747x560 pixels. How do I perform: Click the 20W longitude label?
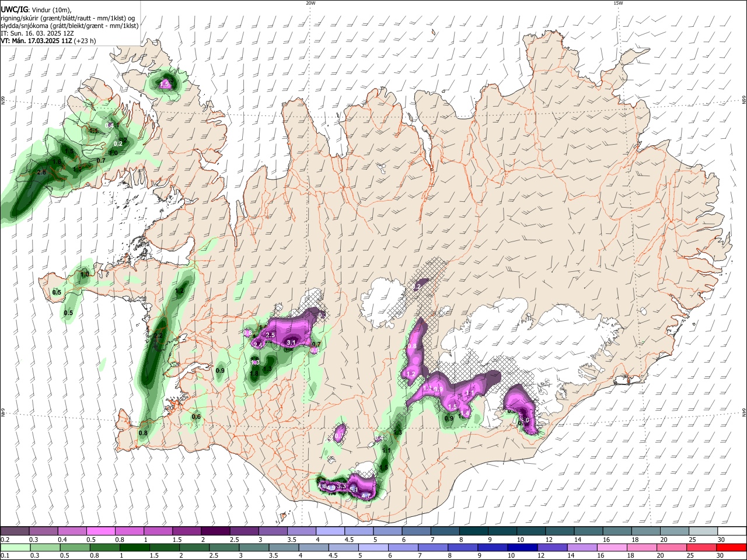[310, 3]
